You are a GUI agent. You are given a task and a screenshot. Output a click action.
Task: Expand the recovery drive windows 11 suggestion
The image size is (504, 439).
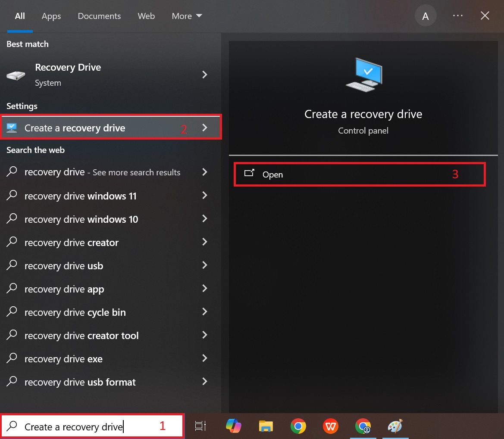point(204,196)
